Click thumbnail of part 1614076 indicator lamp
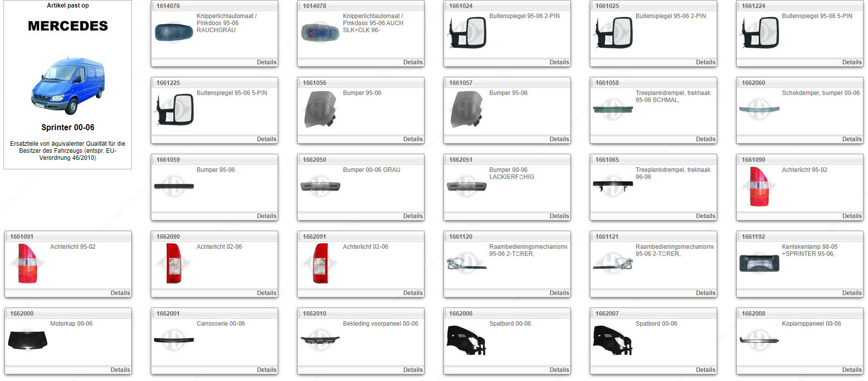This screenshot has height=381, width=868. click(174, 33)
